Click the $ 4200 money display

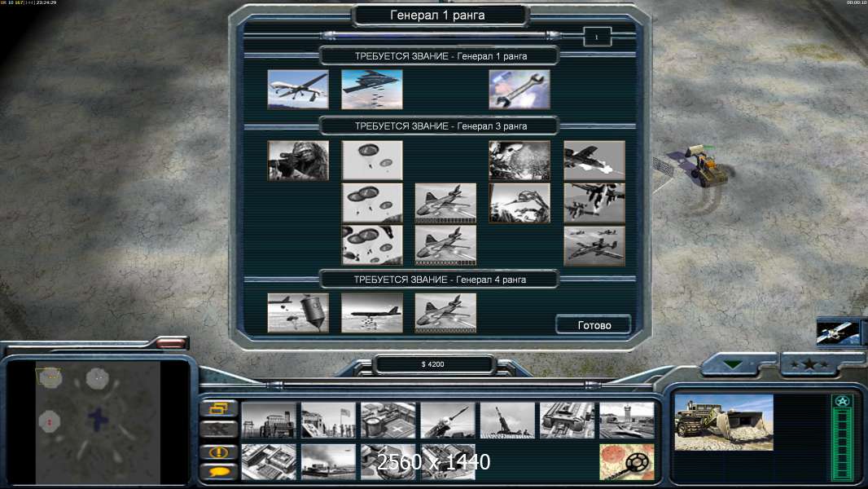coord(433,364)
